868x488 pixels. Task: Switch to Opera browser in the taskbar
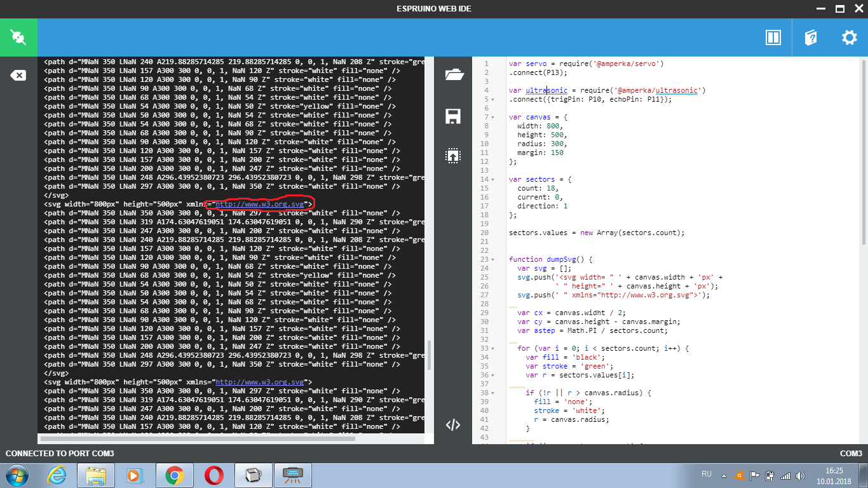pyautogui.click(x=214, y=475)
